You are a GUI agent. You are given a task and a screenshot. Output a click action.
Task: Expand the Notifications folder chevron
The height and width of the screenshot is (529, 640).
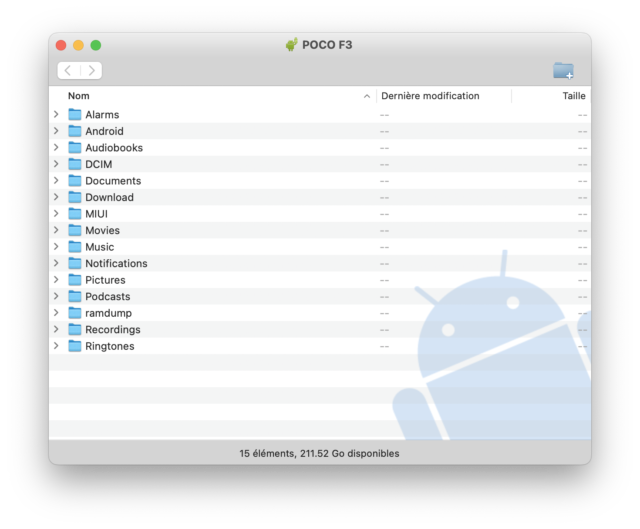pyautogui.click(x=56, y=263)
